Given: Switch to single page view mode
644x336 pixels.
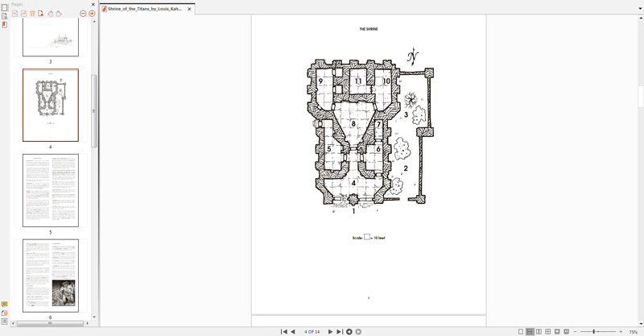Looking at the screenshot, I should (521, 332).
